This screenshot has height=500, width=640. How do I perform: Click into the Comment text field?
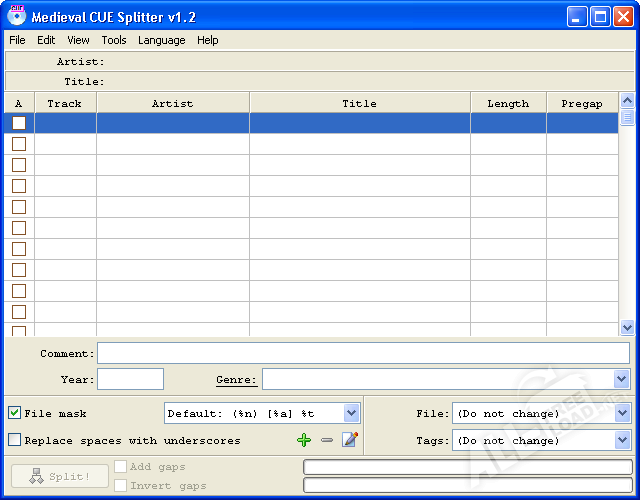tap(363, 353)
